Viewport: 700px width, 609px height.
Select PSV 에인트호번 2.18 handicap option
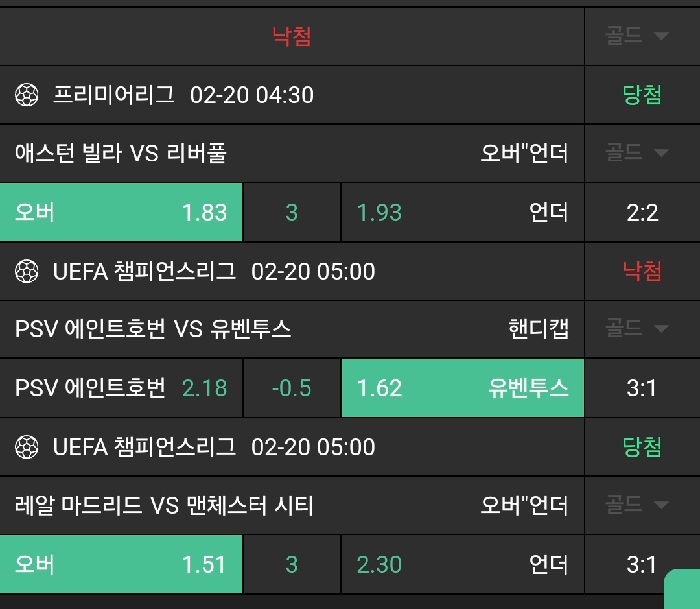pyautogui.click(x=121, y=388)
